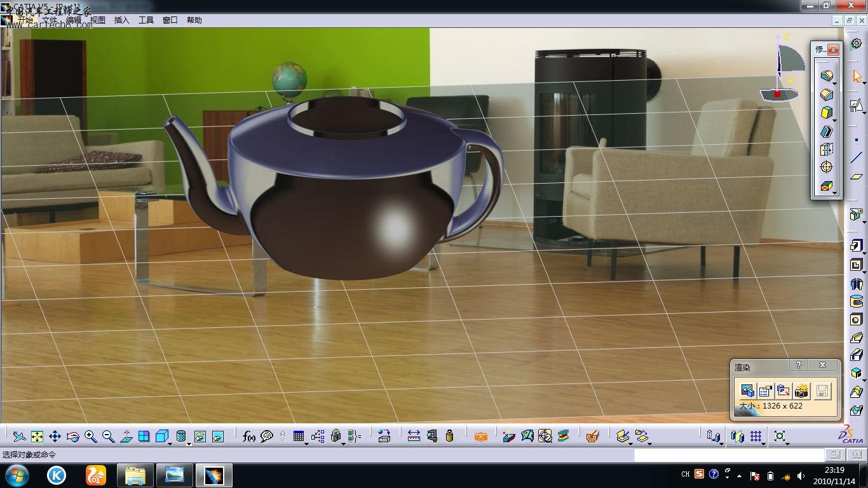Open the Formula f(x) tool

tap(248, 437)
